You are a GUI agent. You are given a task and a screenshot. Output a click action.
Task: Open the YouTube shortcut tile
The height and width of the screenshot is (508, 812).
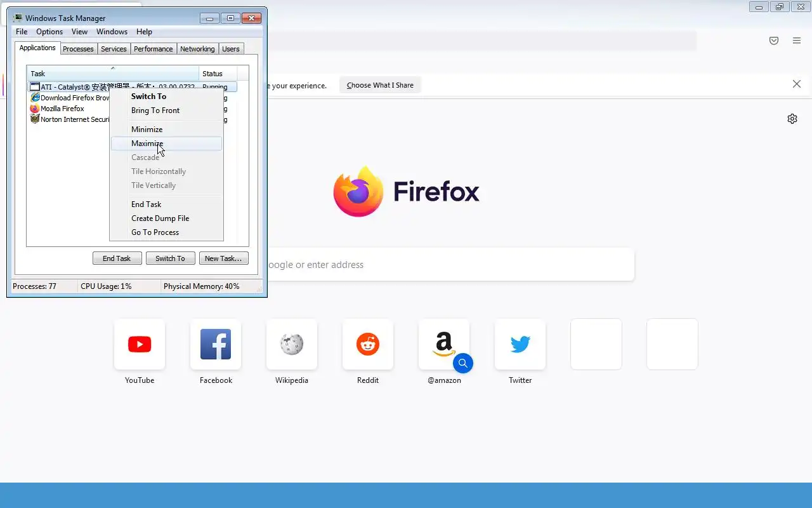[140, 344]
